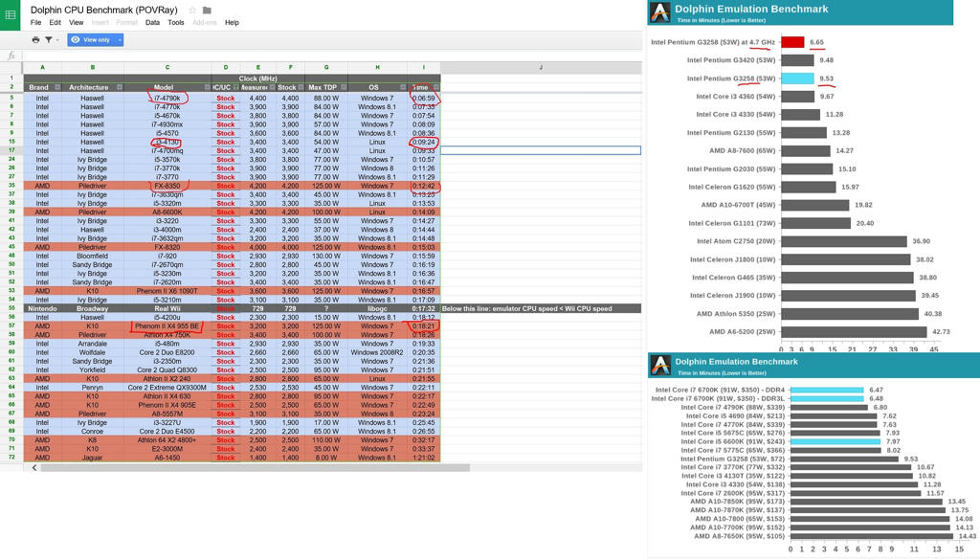Star the Dolphin CPU Benchmark document
The image size is (980, 560).
(x=192, y=10)
